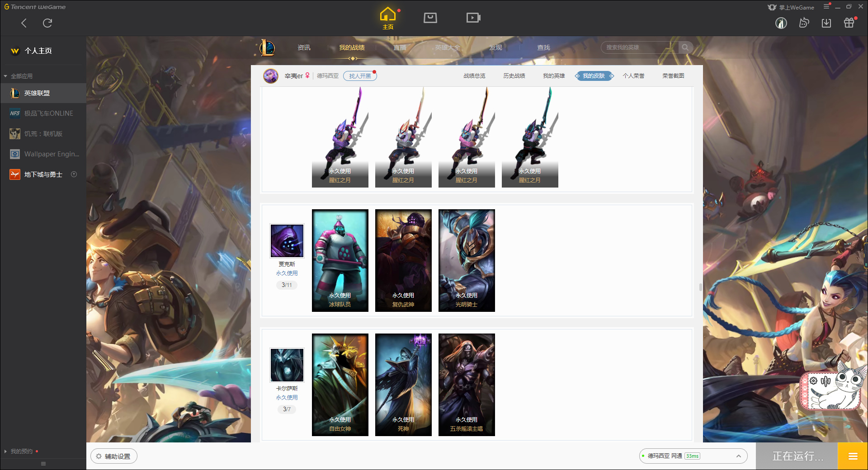Click the update arrow icon beside 地下城与勇士
The height and width of the screenshot is (470, 868).
(x=74, y=174)
